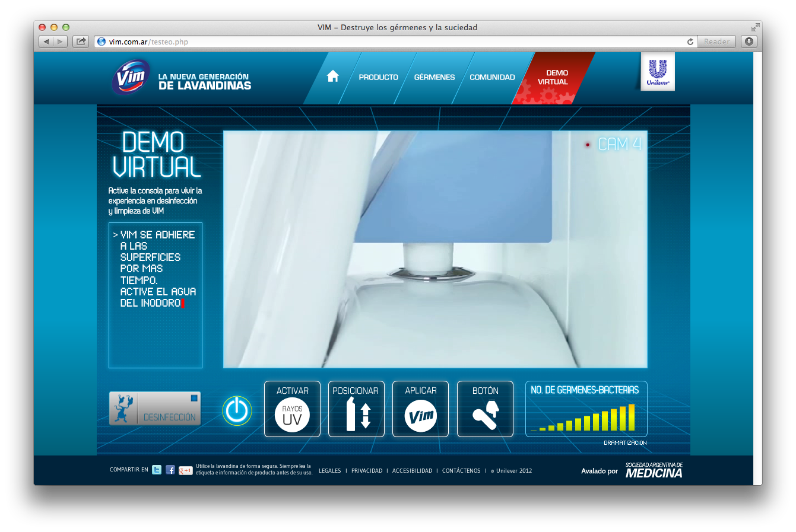Click the 'Unilever 2012' copyright text
The height and width of the screenshot is (532, 796).
[512, 471]
